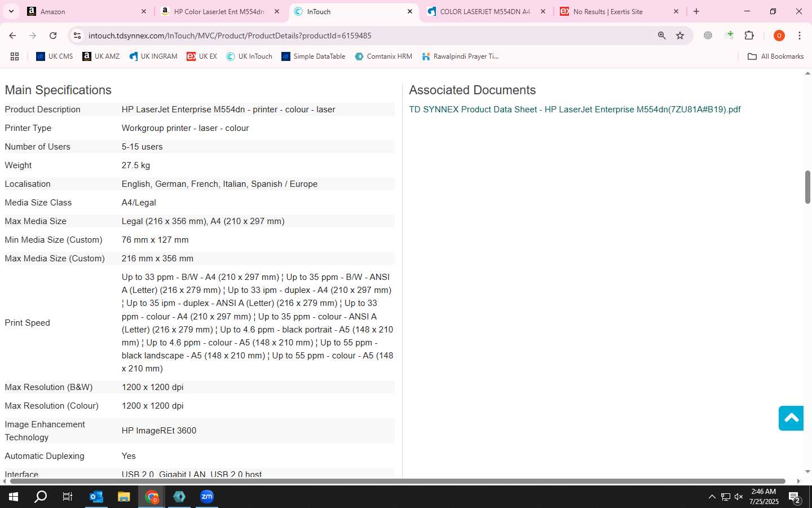Select the 'Print Speed' row label
The image size is (812, 508).
[27, 323]
